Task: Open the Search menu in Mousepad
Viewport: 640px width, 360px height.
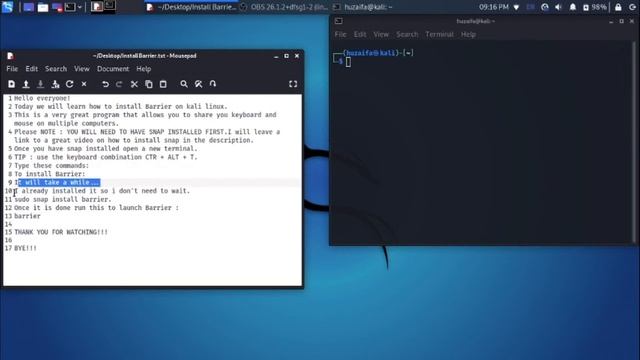Action: pyautogui.click(x=56, y=69)
